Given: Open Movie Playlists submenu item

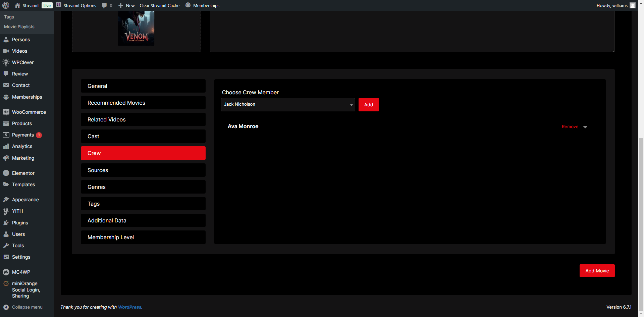Looking at the screenshot, I should click(19, 27).
